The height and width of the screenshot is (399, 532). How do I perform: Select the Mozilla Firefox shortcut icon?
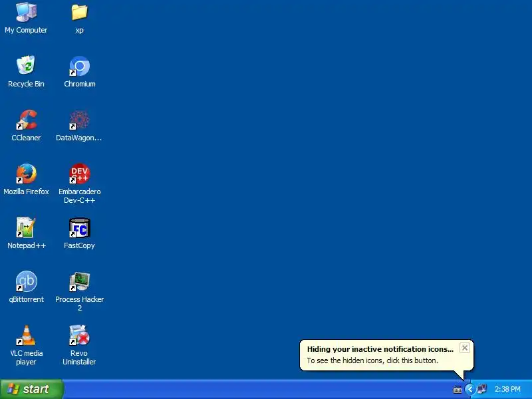click(x=26, y=174)
